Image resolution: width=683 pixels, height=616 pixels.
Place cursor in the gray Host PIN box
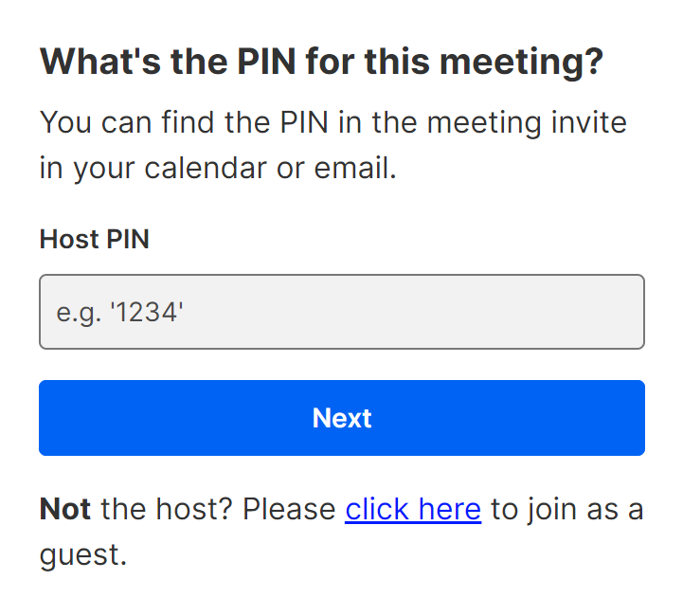[x=341, y=312]
